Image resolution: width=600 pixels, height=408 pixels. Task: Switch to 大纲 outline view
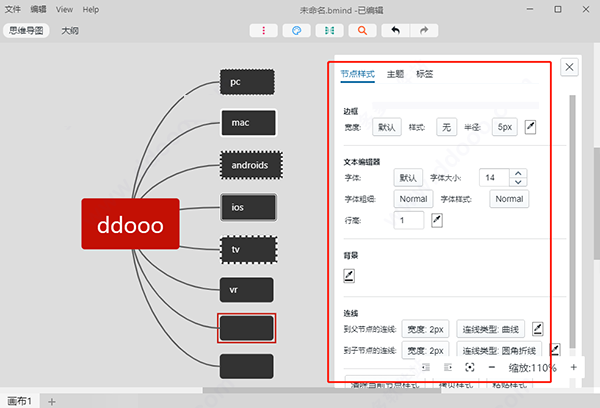[x=70, y=31]
